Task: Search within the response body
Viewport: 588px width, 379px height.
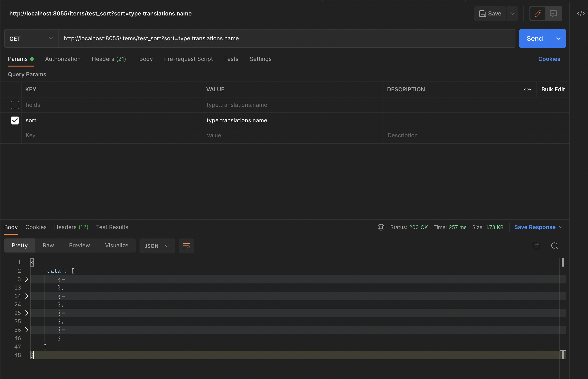Action: point(555,246)
